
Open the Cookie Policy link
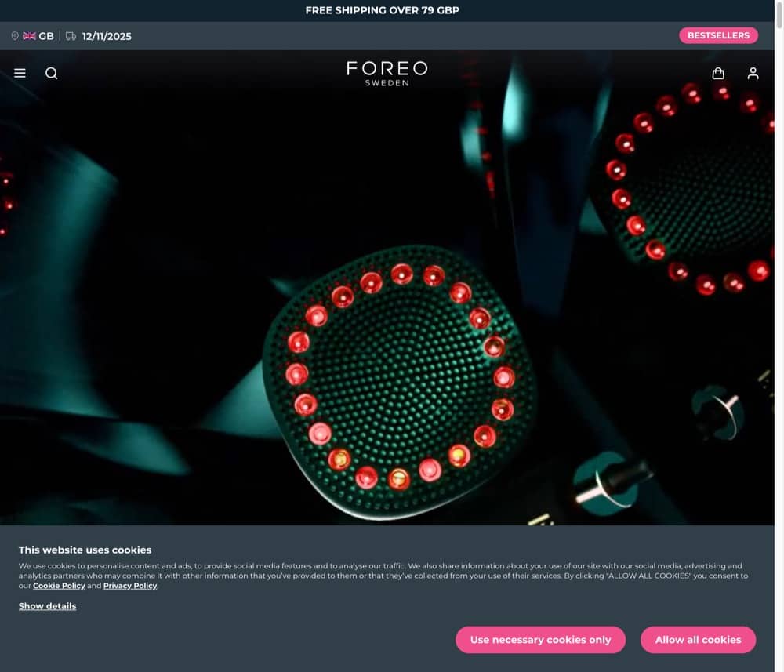tap(59, 586)
